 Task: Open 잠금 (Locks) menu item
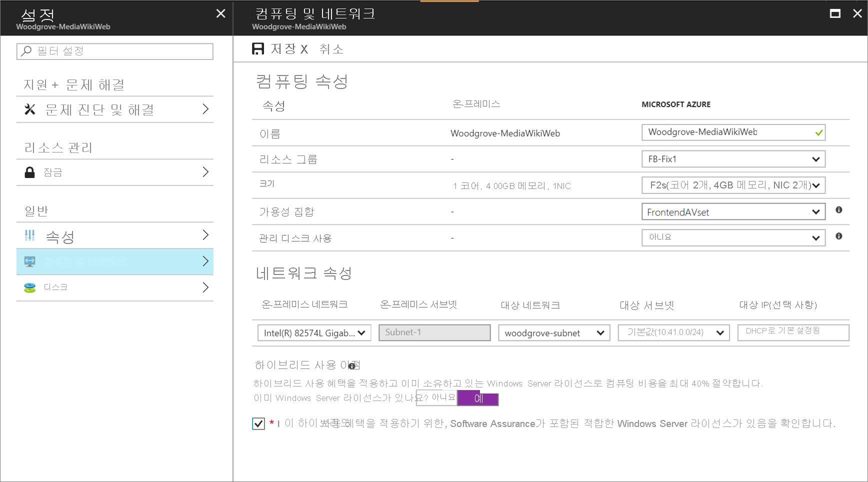tap(115, 172)
